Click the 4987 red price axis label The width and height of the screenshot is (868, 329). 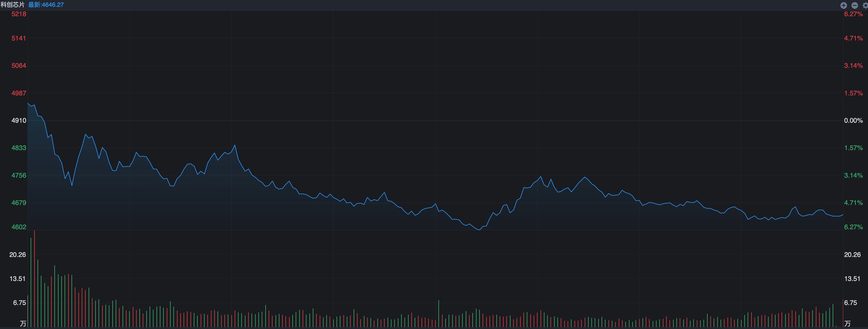tap(19, 93)
